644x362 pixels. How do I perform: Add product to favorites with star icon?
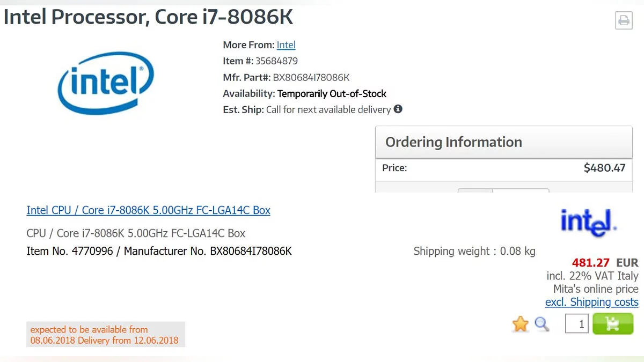click(x=520, y=324)
